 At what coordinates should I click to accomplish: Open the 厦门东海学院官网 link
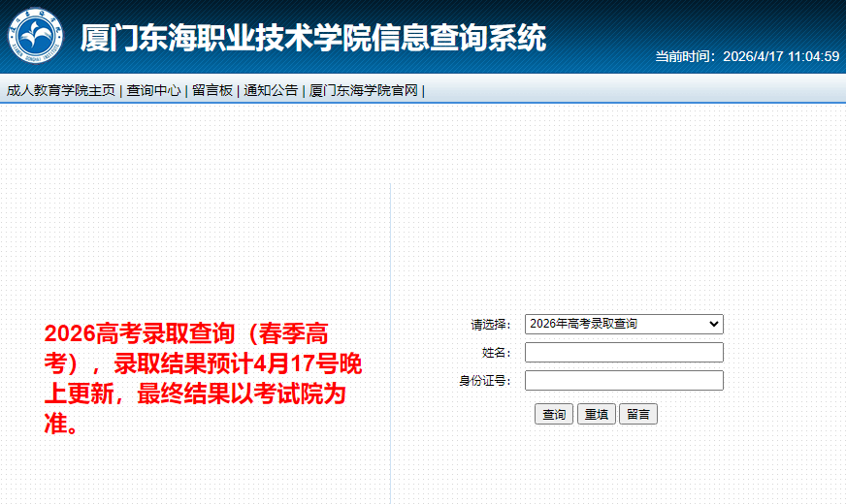(363, 90)
